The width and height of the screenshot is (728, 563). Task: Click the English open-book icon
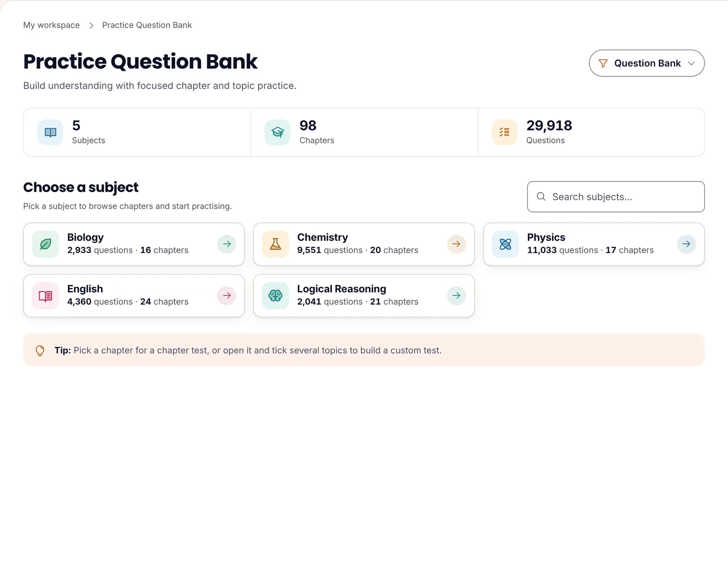click(45, 296)
